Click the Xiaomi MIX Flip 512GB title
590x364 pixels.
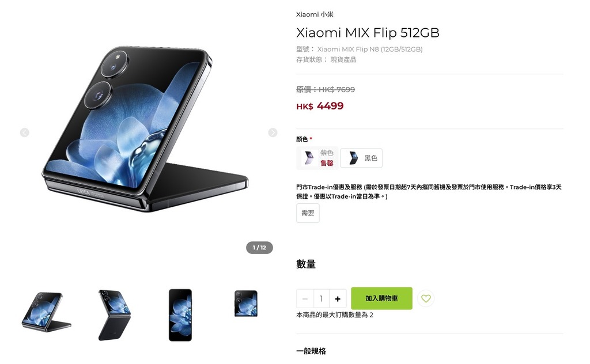click(368, 33)
